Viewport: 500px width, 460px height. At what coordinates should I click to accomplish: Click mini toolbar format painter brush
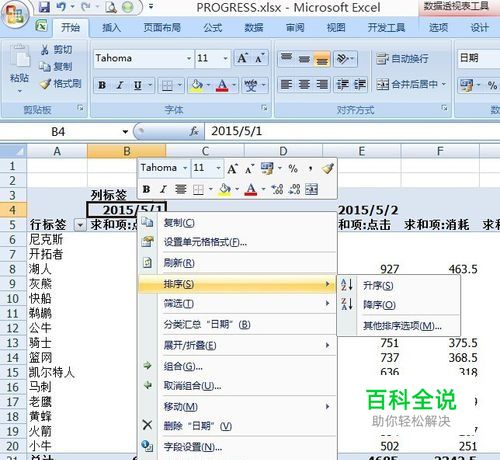click(x=328, y=168)
